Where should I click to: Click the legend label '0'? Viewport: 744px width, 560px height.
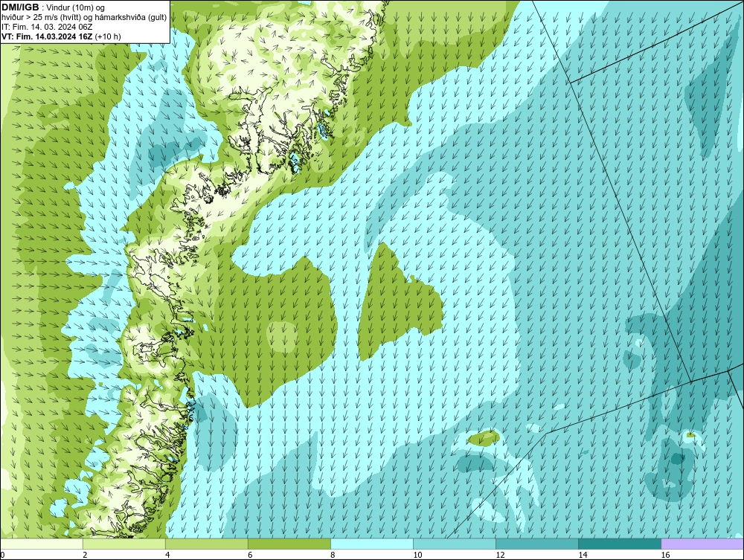(2, 555)
